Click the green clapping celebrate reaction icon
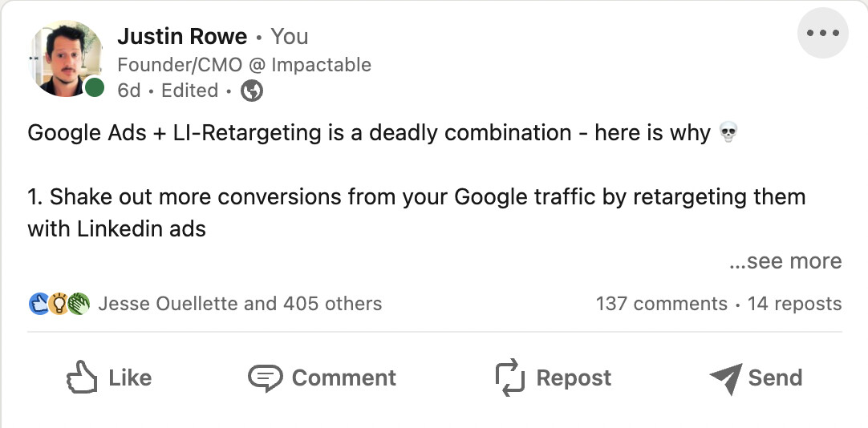The width and height of the screenshot is (868, 428). 79,304
